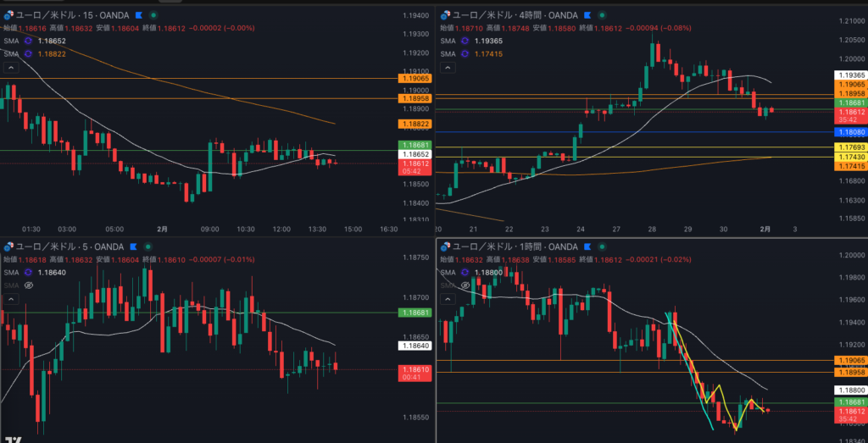Click the green market status dot on 5-minute chart
Image resolution: width=868 pixels, height=443 pixels.
[147, 246]
